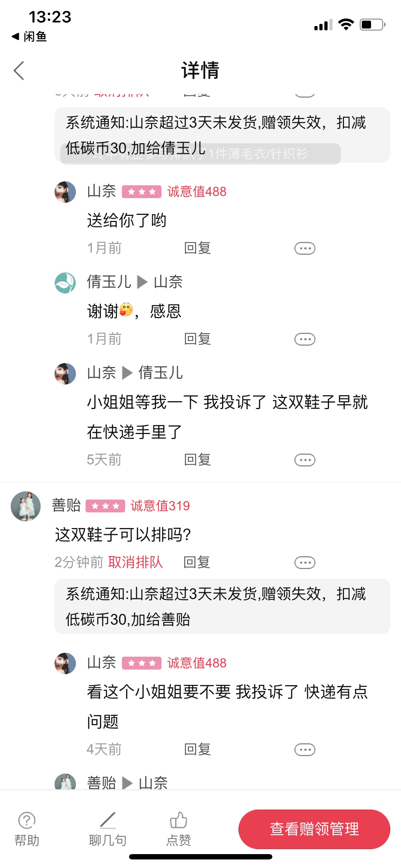Tap 取消排队 link under 善贻's comment
This screenshot has height=868, width=401.
(x=135, y=562)
